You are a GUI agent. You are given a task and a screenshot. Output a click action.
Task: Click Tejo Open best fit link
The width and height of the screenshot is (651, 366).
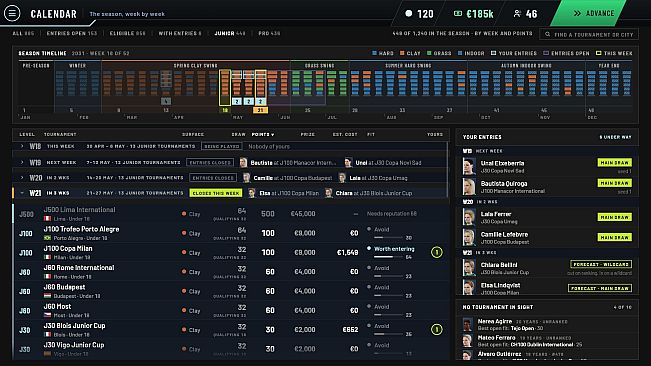pos(522,328)
